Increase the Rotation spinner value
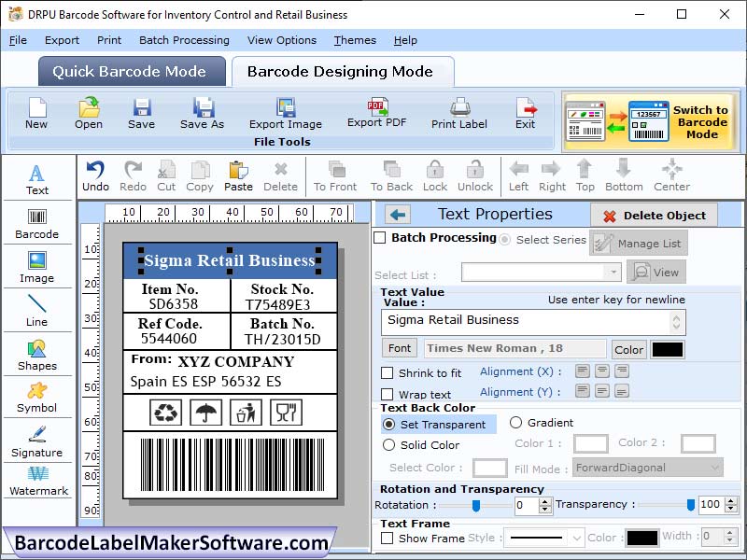The image size is (747, 560). [545, 501]
